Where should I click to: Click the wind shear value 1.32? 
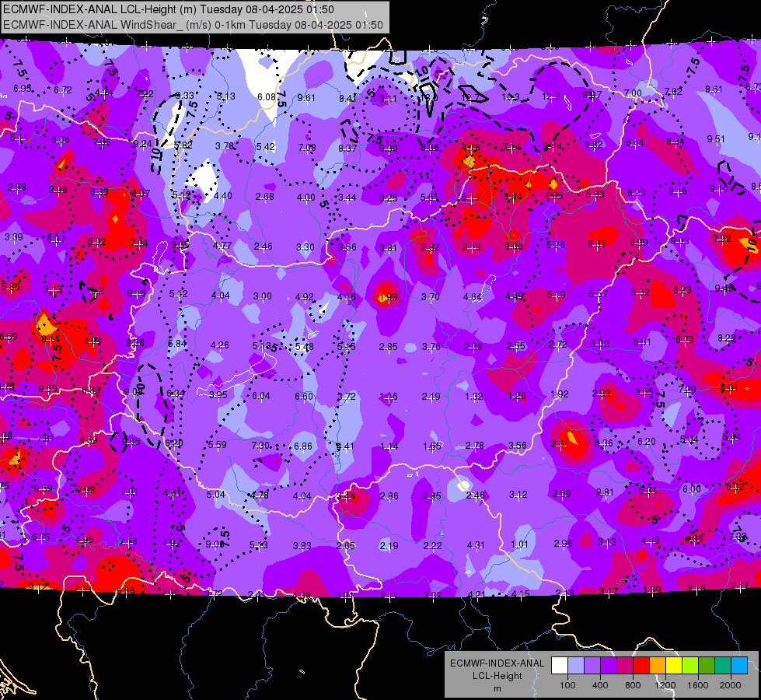pyautogui.click(x=473, y=397)
